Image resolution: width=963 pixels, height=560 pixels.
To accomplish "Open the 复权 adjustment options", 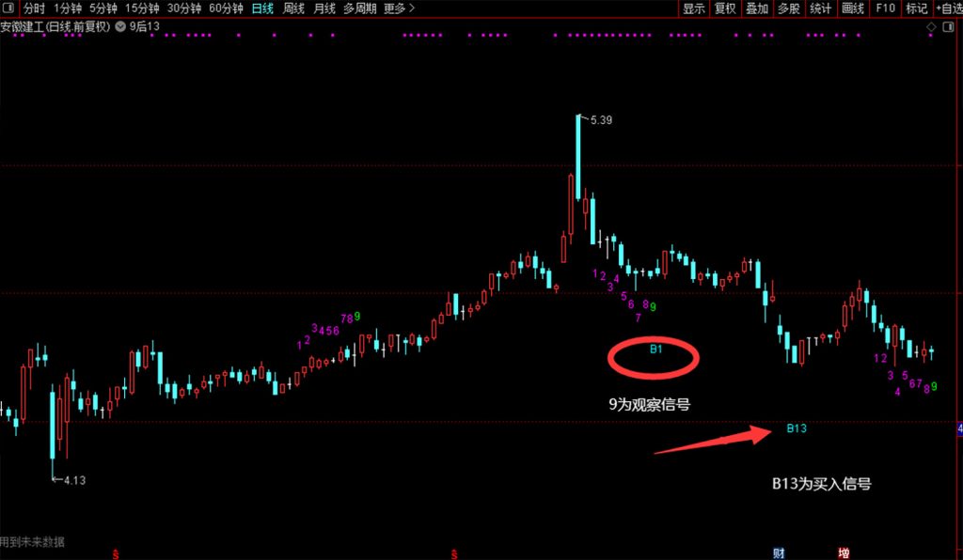I will point(725,8).
